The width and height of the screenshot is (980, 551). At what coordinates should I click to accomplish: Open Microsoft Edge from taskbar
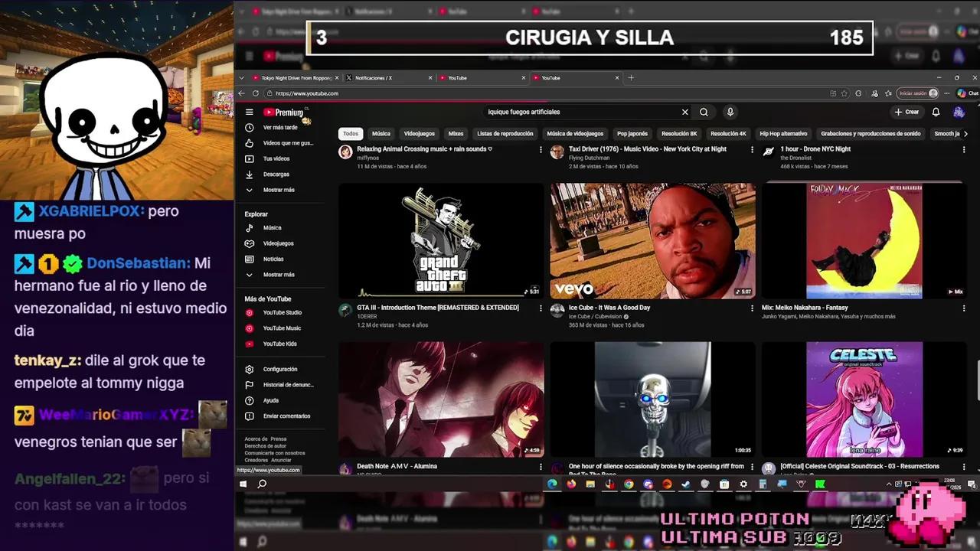(x=552, y=484)
